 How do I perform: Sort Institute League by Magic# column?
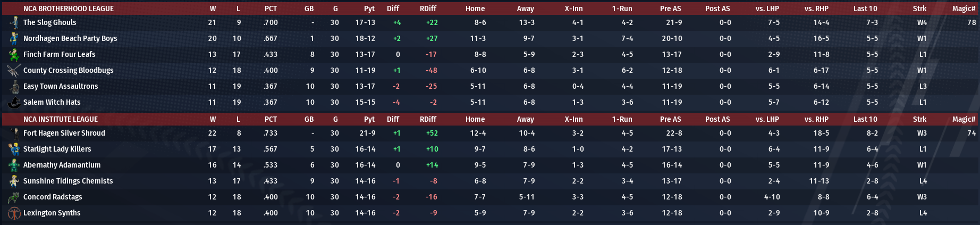964,119
